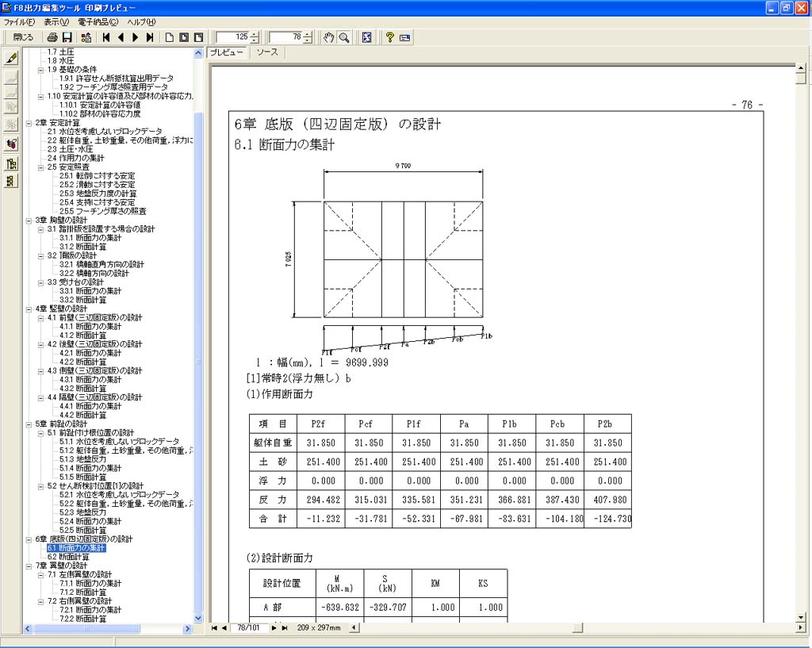Click the collapse tree sidebar icon
812x648 pixels.
pos(11,181)
